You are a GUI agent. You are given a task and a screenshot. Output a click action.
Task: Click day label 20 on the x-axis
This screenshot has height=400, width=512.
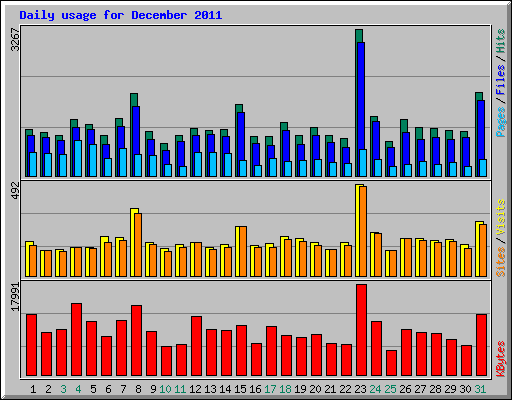tap(315, 389)
